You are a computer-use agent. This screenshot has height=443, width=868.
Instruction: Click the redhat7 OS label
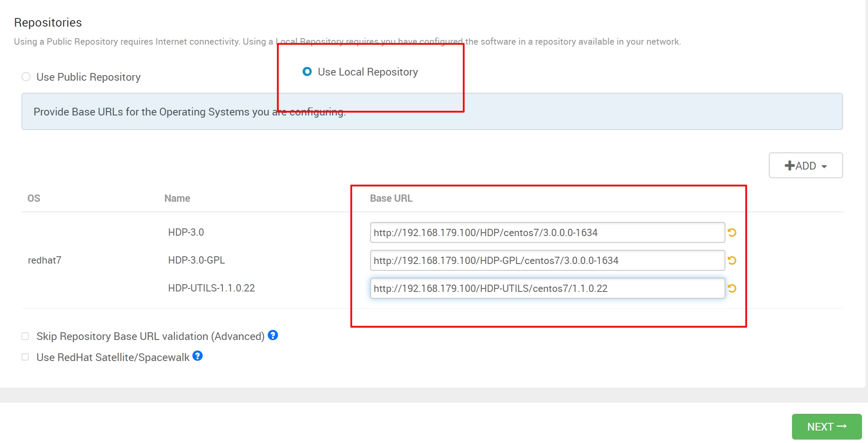(45, 260)
